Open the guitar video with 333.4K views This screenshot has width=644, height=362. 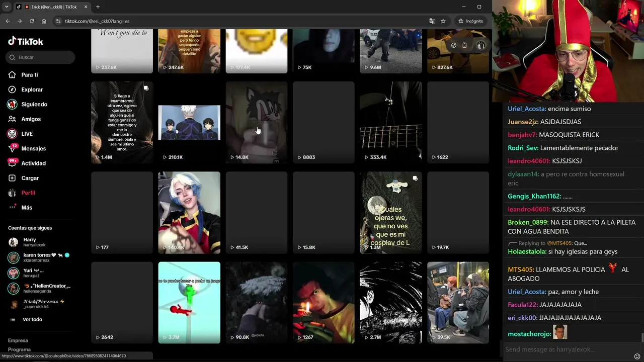click(x=391, y=122)
